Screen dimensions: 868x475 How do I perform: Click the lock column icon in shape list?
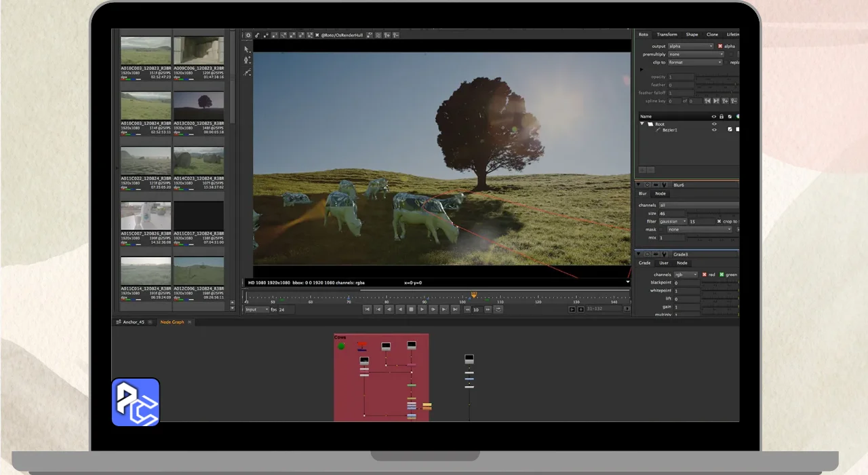pos(722,116)
